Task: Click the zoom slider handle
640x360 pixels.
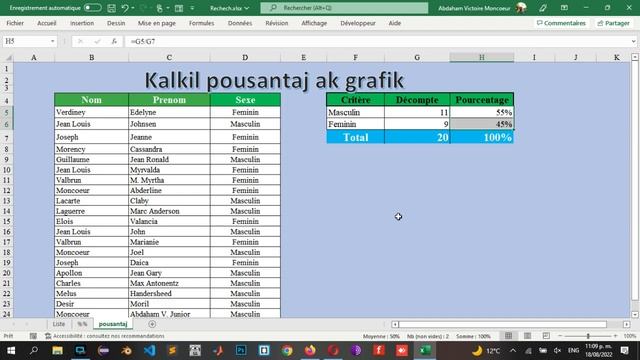Action: point(588,336)
